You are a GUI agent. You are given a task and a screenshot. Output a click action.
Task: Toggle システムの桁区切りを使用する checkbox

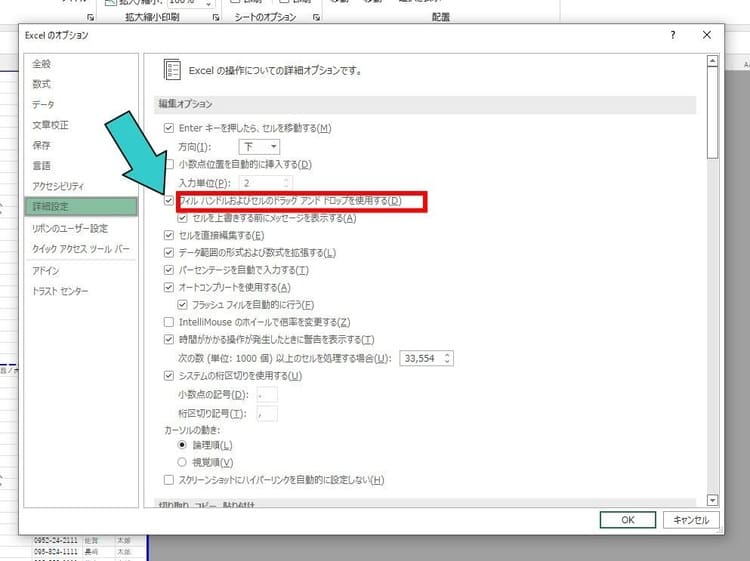pyautogui.click(x=169, y=376)
